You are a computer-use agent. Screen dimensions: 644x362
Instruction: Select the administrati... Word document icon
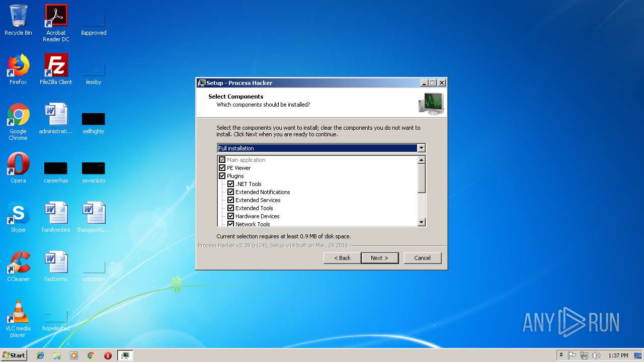click(x=56, y=119)
